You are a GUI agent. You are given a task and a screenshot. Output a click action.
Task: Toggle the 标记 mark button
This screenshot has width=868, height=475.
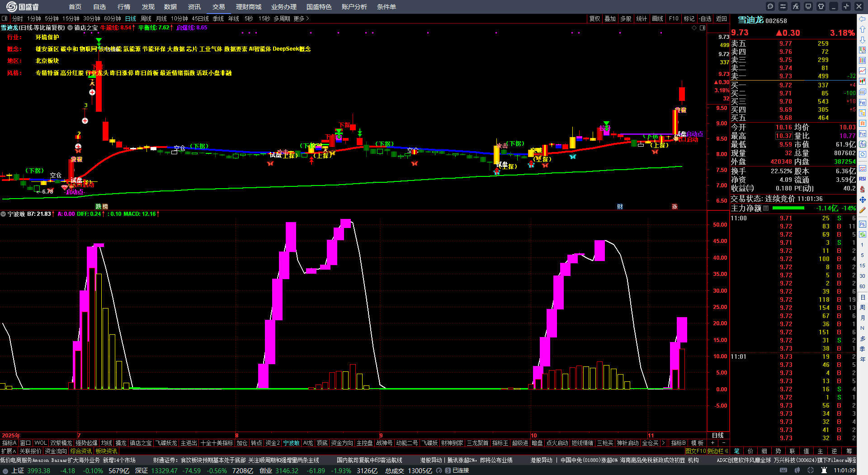689,19
